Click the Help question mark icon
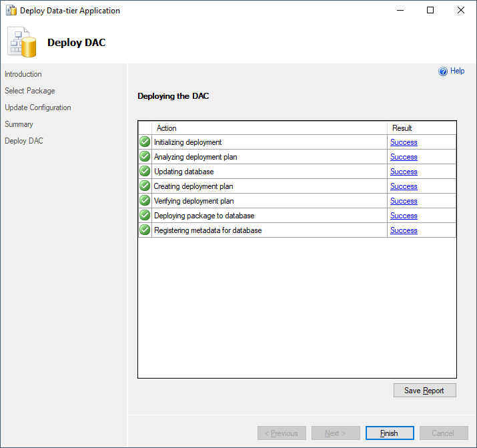This screenshot has width=477, height=448. (x=443, y=71)
